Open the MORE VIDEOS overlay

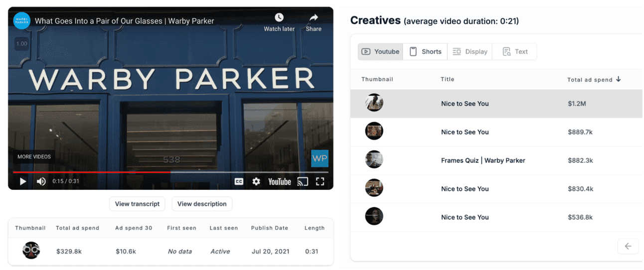tap(34, 156)
